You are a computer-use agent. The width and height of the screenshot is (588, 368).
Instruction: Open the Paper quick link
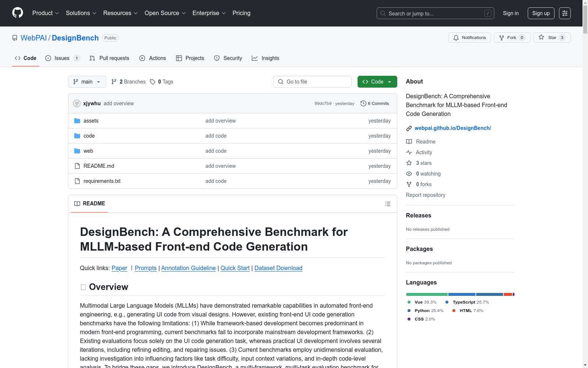(119, 268)
